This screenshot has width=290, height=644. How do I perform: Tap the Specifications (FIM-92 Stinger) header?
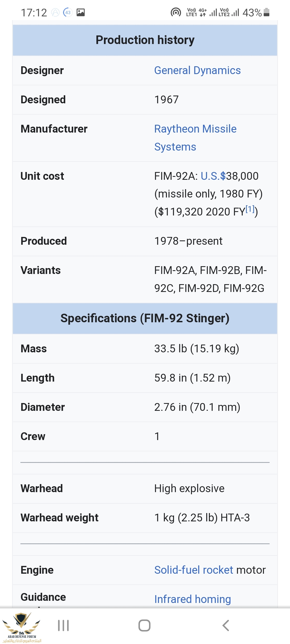click(145, 318)
